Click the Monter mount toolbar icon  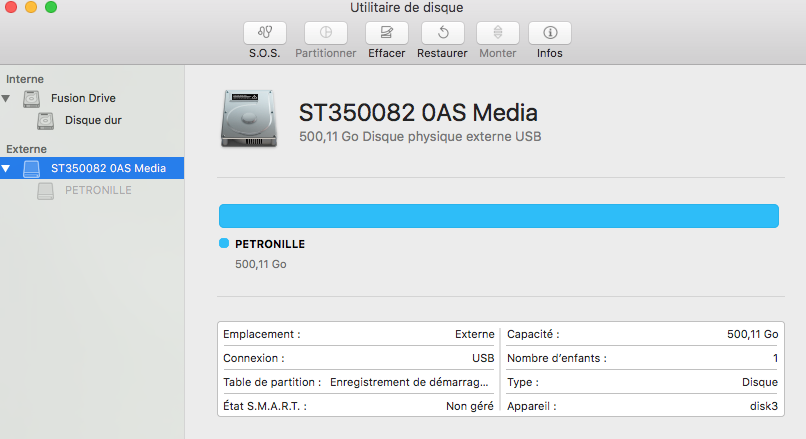pyautogui.click(x=497, y=32)
